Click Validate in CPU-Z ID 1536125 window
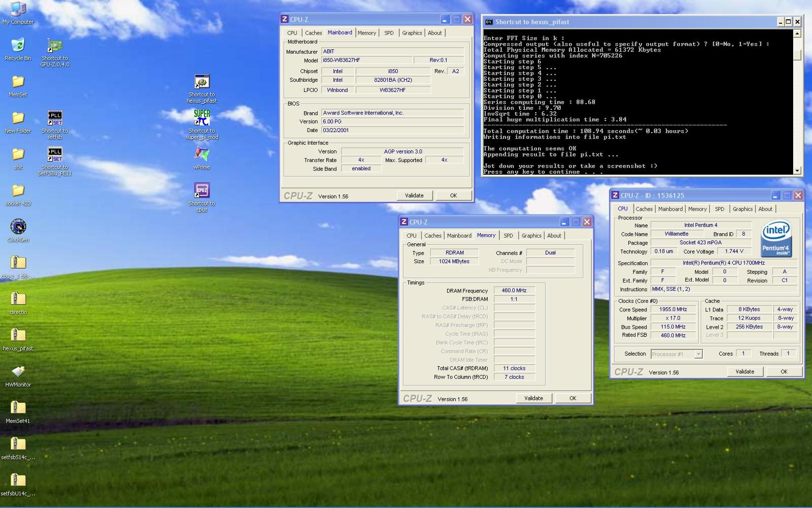This screenshot has height=508, width=812. click(x=745, y=372)
